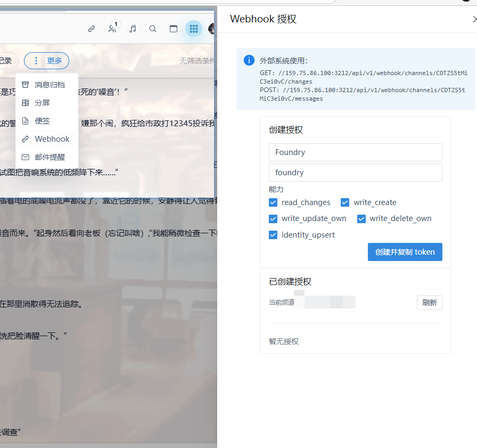Click the 无筛选条件 filter label

[x=198, y=61]
